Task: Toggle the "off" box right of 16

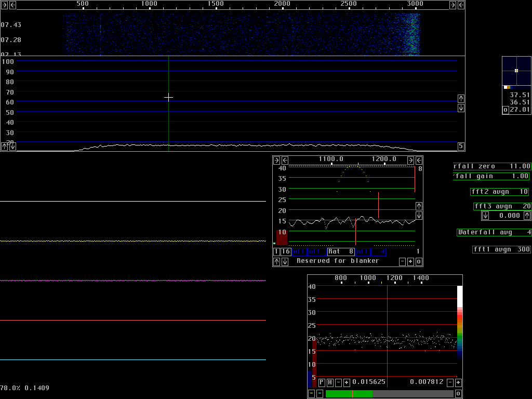Action: [x=299, y=252]
